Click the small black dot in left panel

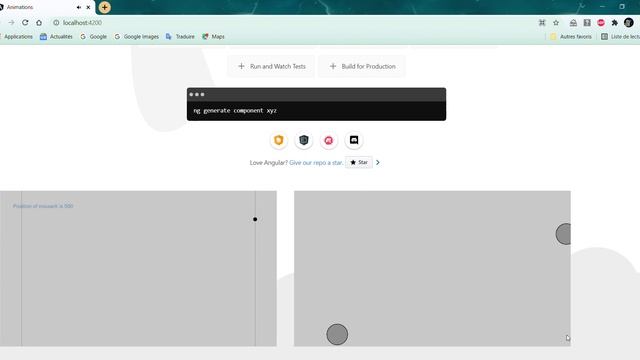[x=255, y=219]
